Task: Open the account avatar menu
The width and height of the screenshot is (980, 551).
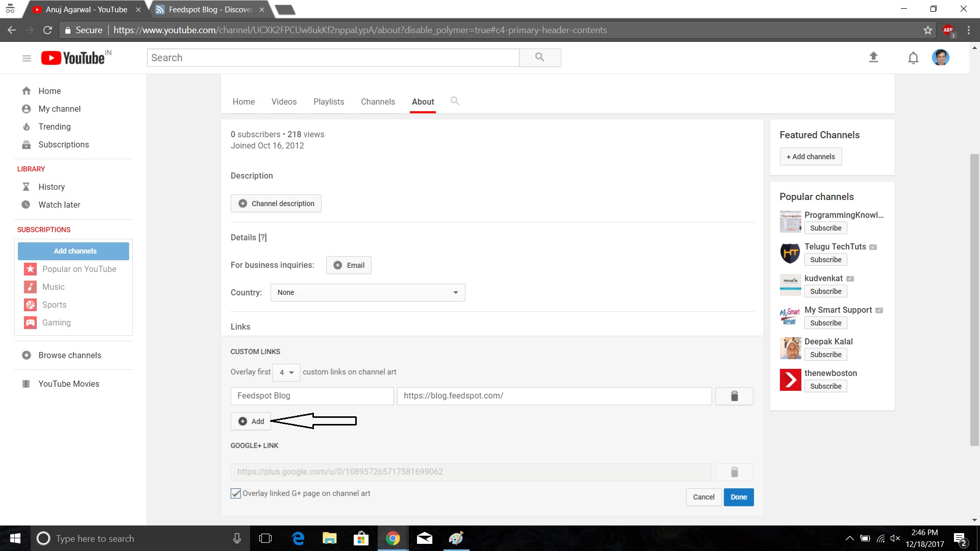Action: pyautogui.click(x=941, y=57)
